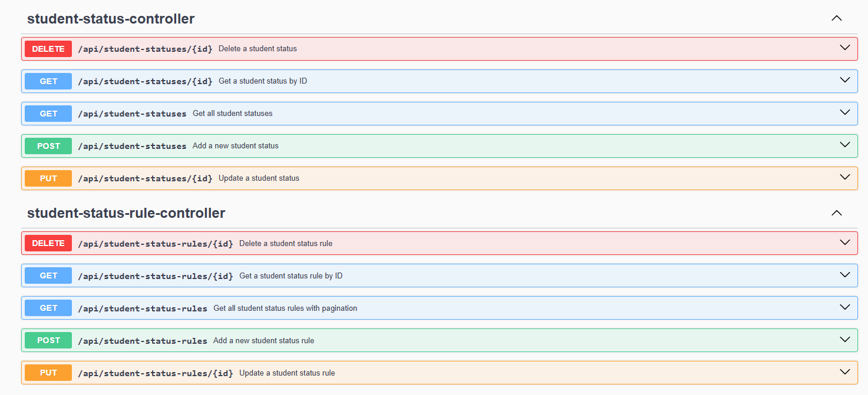868x395 pixels.
Task: Click GET badge for Get a student status by ID
Action: pyautogui.click(x=48, y=81)
